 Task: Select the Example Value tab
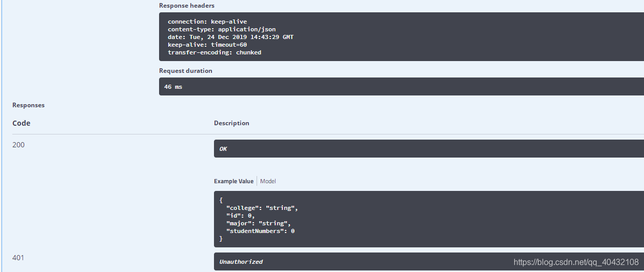pyautogui.click(x=233, y=181)
